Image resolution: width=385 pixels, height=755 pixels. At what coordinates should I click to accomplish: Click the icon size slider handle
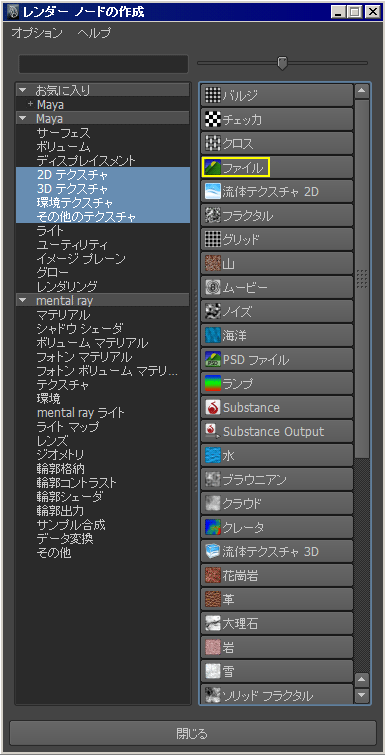282,63
